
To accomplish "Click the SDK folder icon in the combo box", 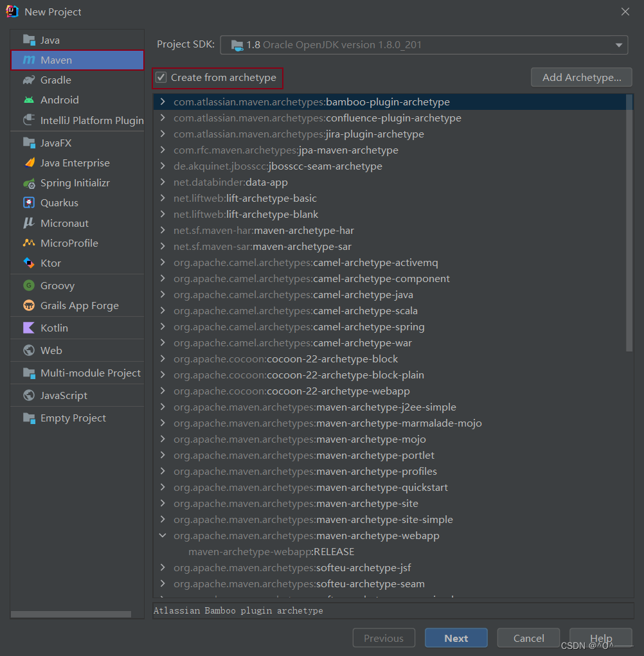I will (237, 45).
